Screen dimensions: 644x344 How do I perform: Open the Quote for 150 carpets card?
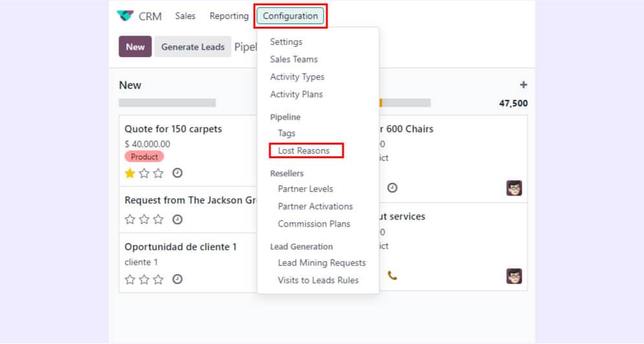(173, 129)
